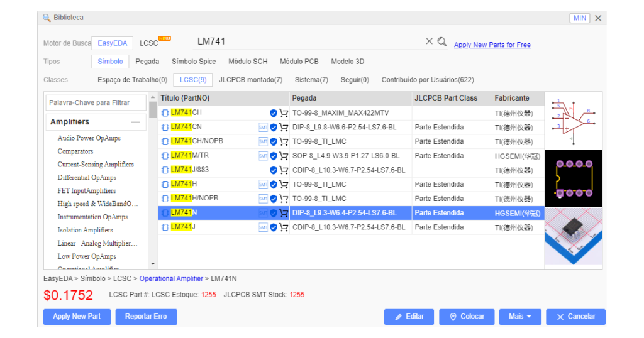Open the LCSC(9) class
Screen dimensions: 644x338
click(193, 80)
